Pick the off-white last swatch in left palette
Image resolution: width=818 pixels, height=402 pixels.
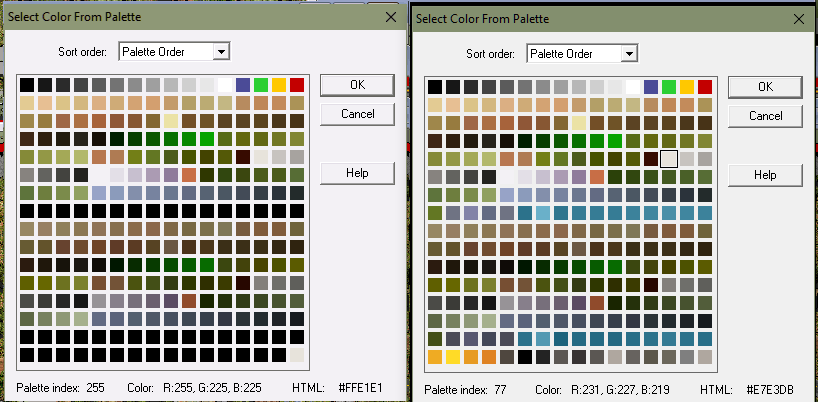tap(297, 355)
